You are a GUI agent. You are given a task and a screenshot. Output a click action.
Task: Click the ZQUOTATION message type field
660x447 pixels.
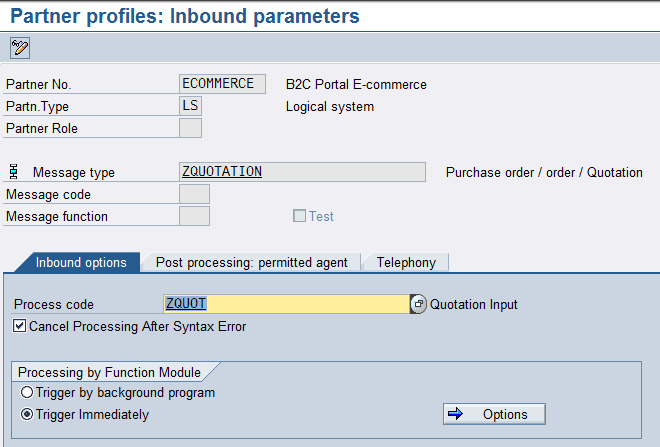[x=301, y=172]
